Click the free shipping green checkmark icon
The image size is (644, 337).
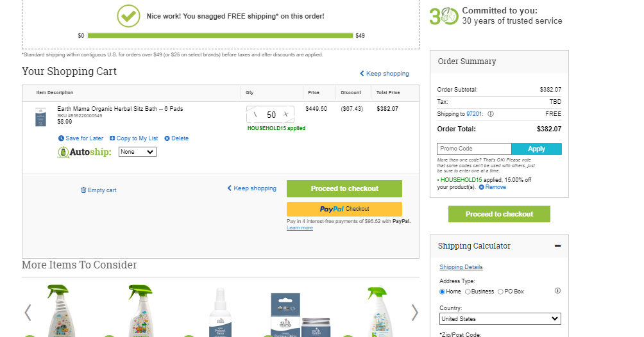click(x=128, y=16)
